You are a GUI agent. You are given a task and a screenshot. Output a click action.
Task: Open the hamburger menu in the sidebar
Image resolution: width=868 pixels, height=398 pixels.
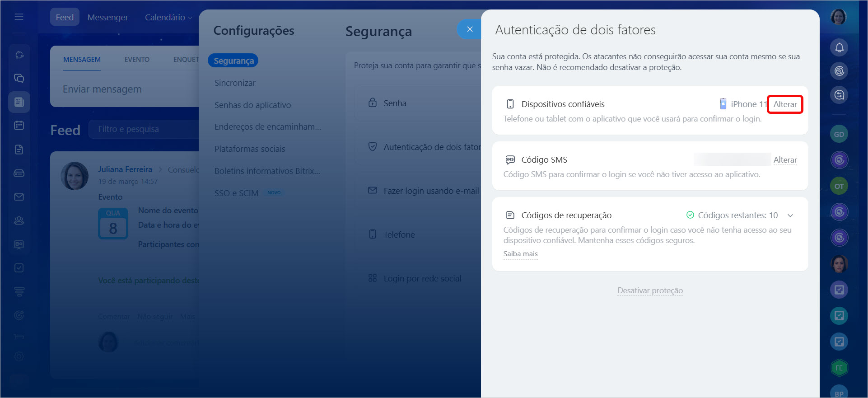[x=19, y=17]
